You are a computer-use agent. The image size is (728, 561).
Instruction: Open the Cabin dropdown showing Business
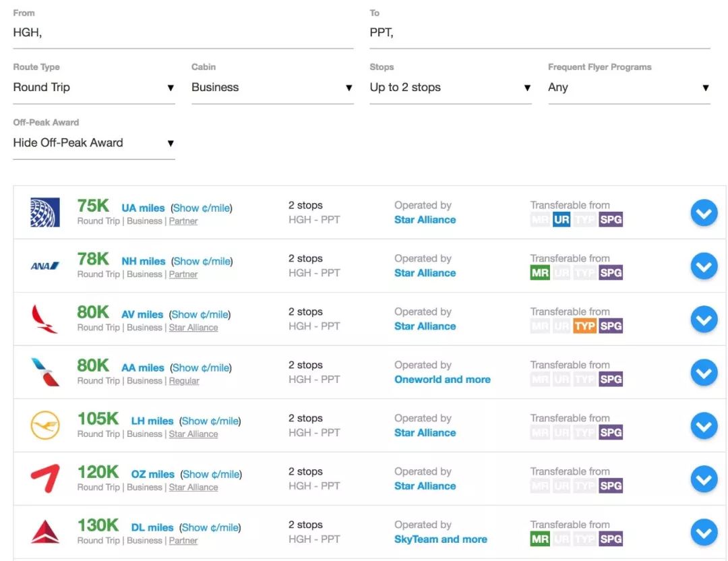(x=272, y=88)
